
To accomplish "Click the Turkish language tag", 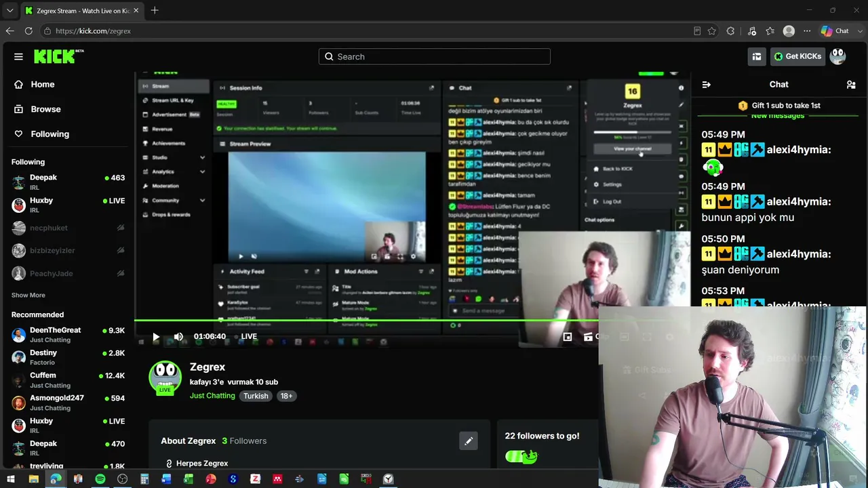I will [x=256, y=396].
